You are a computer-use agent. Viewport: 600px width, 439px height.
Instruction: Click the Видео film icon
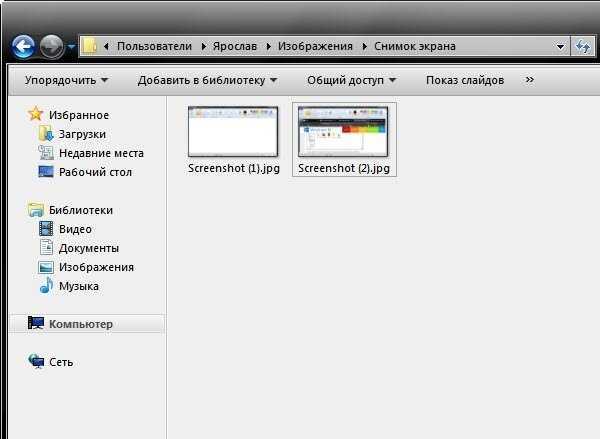click(46, 228)
